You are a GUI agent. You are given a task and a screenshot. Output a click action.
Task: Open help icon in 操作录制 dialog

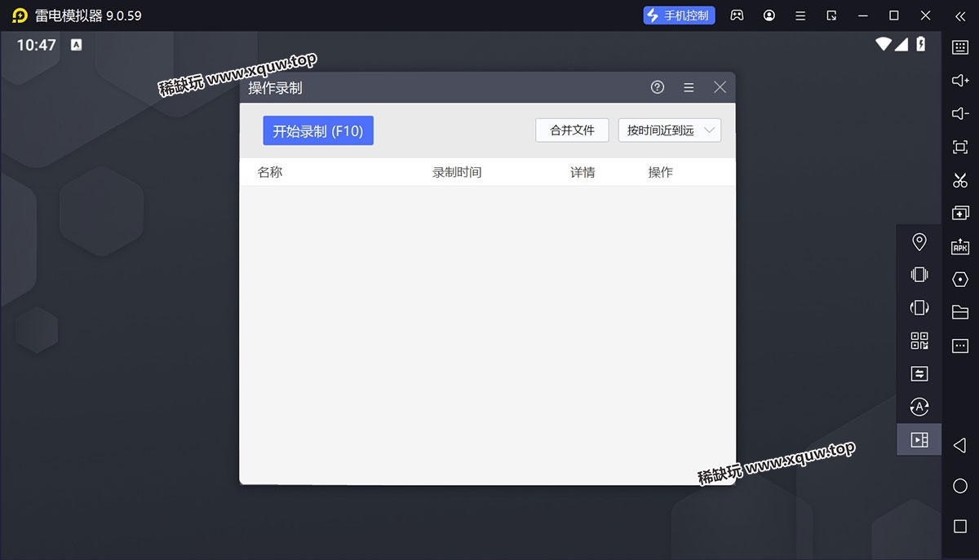pos(658,87)
